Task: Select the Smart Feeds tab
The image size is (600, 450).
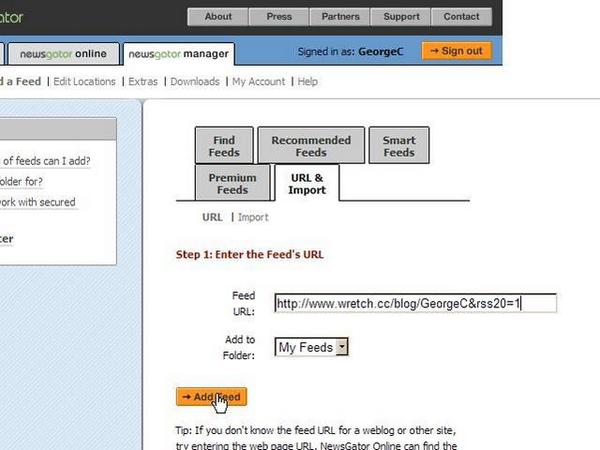Action: [x=399, y=146]
